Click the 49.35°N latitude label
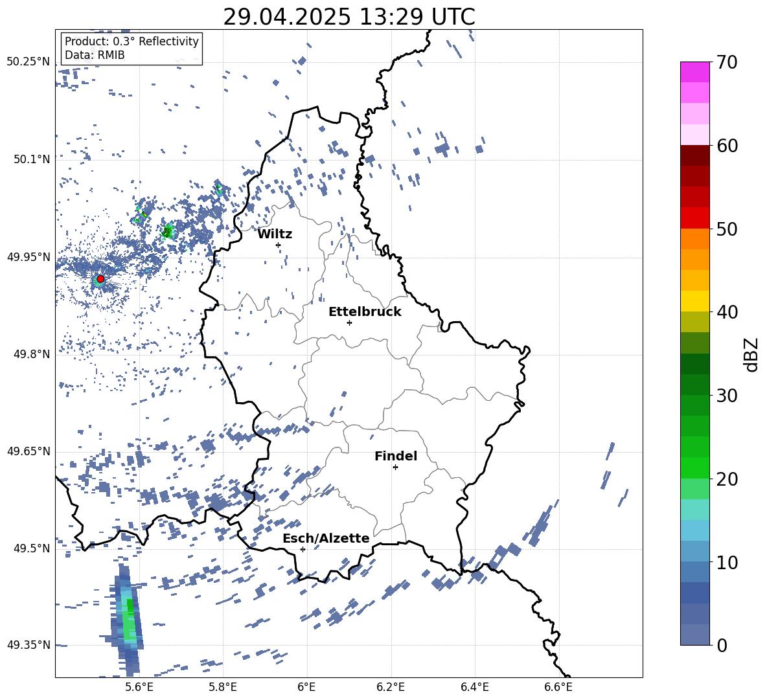 [x=29, y=645]
